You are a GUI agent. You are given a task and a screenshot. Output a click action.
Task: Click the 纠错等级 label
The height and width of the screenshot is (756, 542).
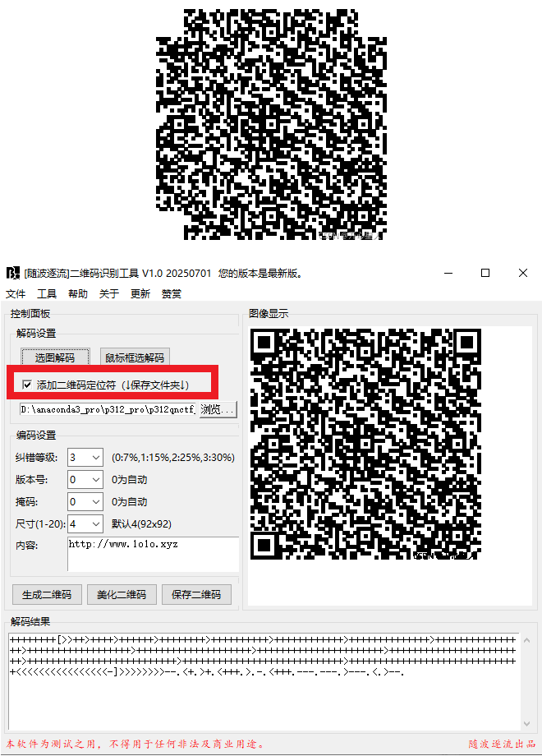click(x=37, y=458)
